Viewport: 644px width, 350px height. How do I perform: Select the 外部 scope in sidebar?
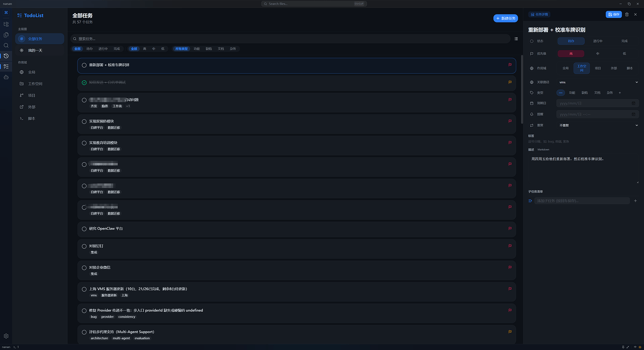(40, 107)
